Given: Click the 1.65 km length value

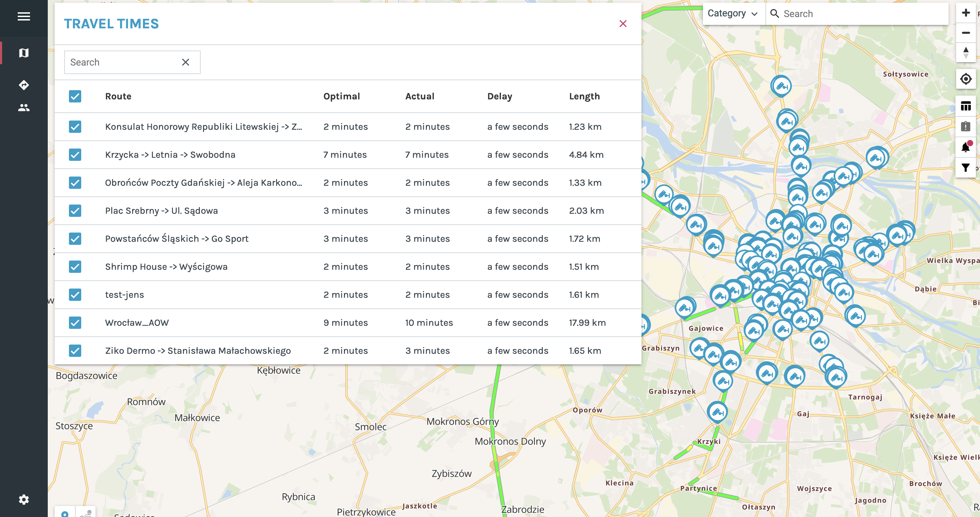Looking at the screenshot, I should (585, 351).
